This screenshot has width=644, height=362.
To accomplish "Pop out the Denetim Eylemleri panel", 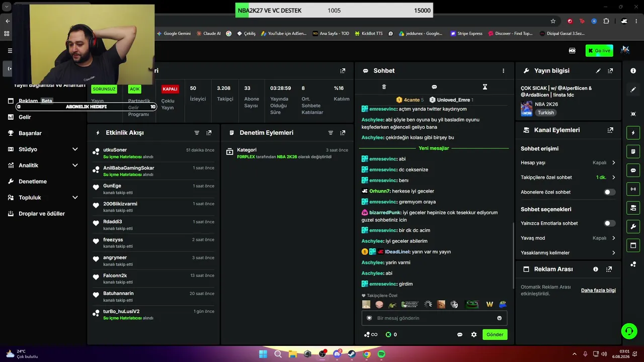I will point(343,133).
